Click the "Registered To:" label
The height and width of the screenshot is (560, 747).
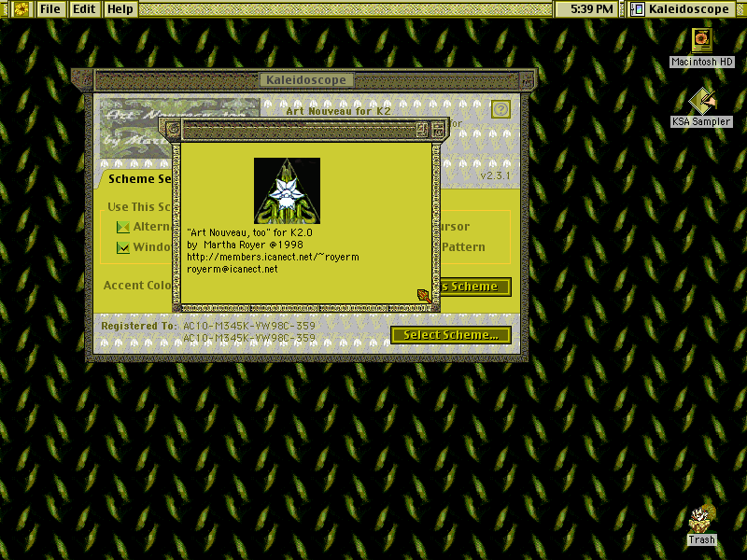pos(139,326)
